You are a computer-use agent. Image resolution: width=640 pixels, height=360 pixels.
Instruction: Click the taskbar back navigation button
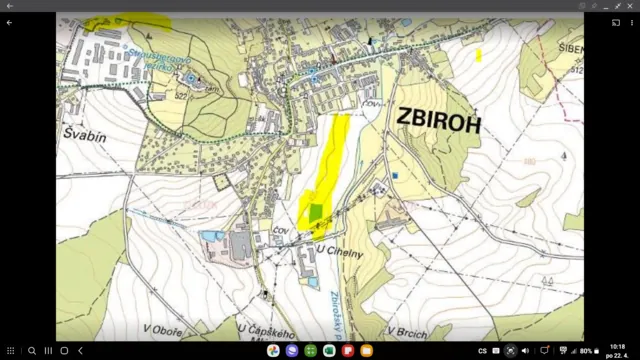click(x=80, y=351)
